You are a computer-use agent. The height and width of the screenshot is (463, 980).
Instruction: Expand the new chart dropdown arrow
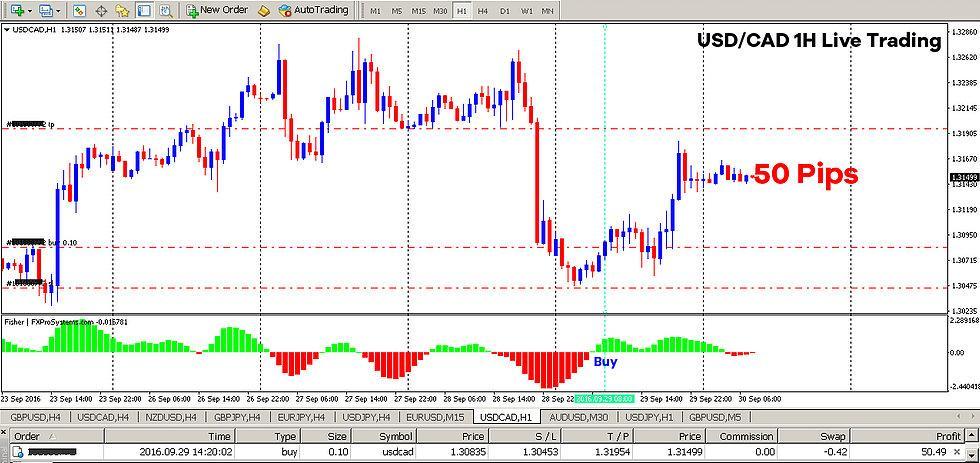tap(30, 11)
